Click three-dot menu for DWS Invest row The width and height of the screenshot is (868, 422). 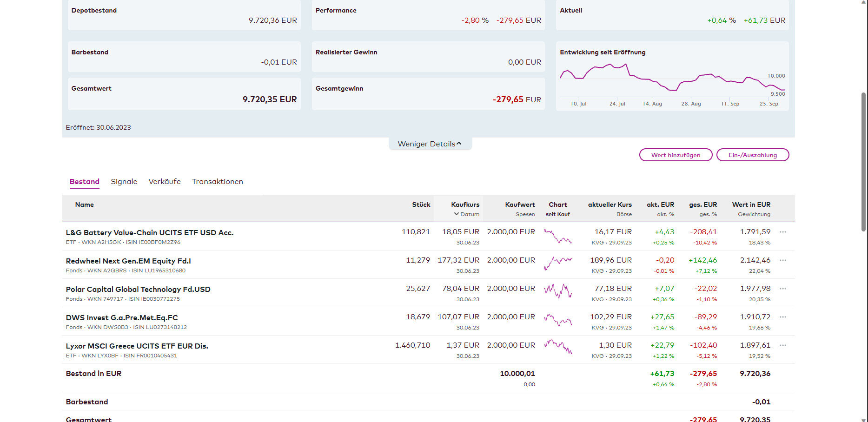pyautogui.click(x=783, y=317)
